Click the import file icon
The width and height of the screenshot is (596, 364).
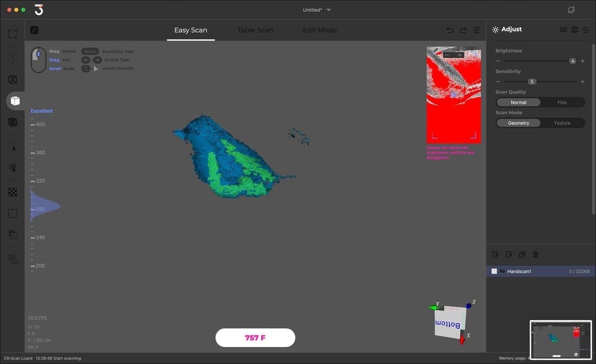pos(495,255)
